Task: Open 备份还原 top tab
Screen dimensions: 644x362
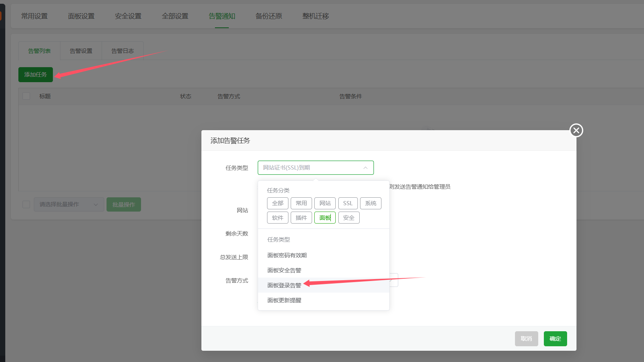Action: (269, 16)
